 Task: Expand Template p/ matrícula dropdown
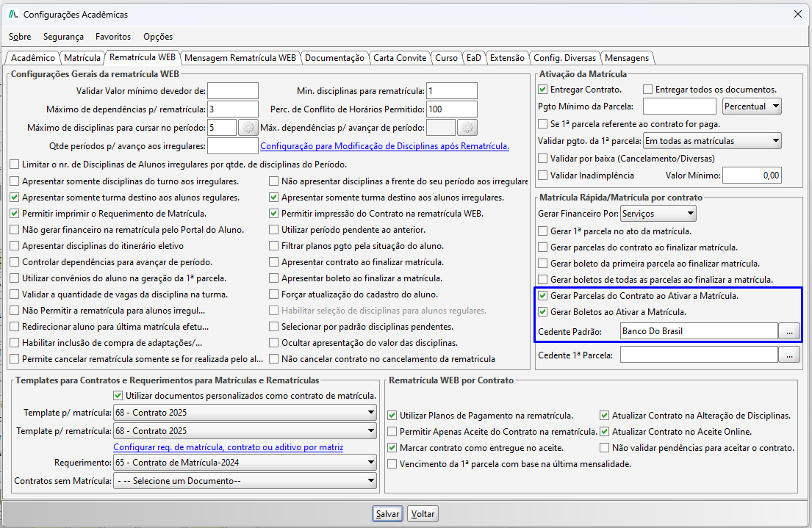point(245,413)
